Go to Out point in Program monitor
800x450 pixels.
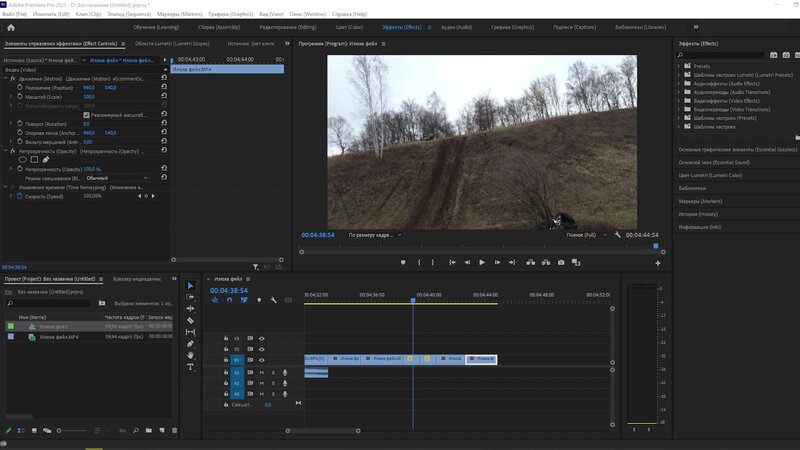(x=512, y=262)
